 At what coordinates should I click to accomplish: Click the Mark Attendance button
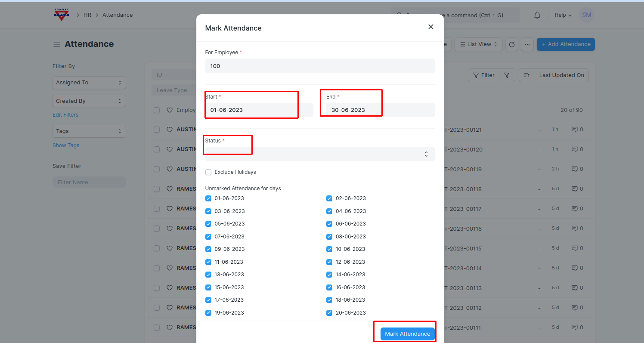407,334
